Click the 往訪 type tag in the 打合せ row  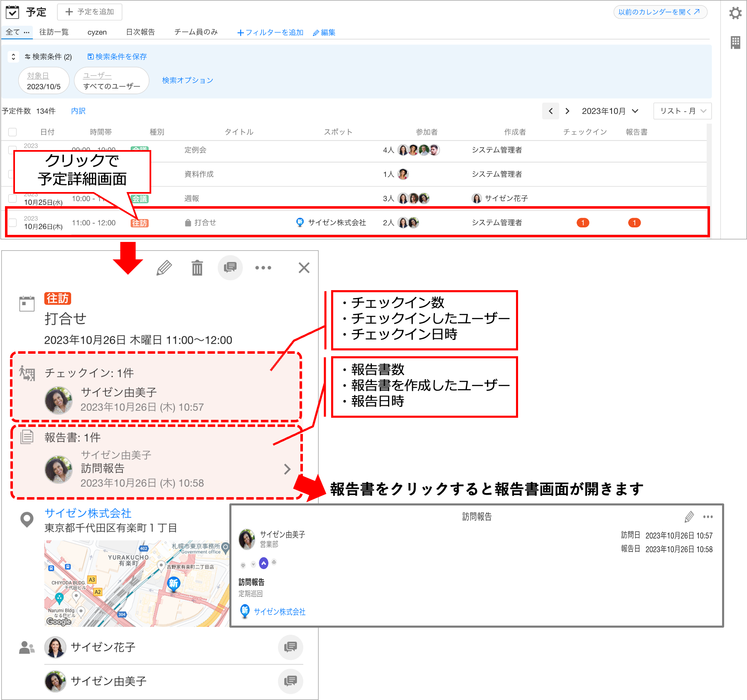point(140,223)
